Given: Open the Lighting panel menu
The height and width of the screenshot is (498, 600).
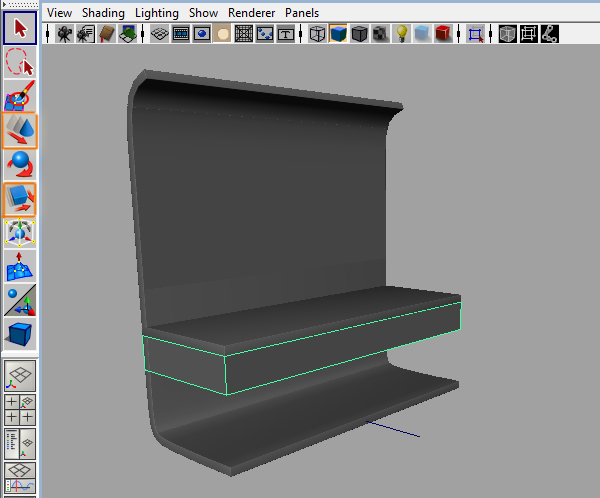Looking at the screenshot, I should (157, 13).
